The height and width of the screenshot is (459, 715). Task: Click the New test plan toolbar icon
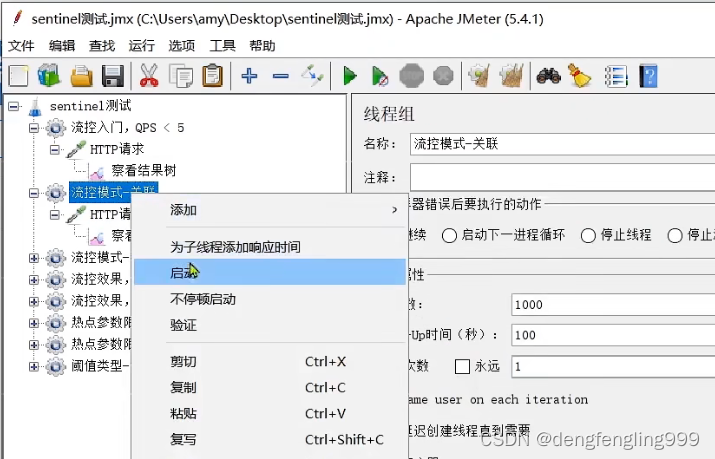(x=19, y=76)
